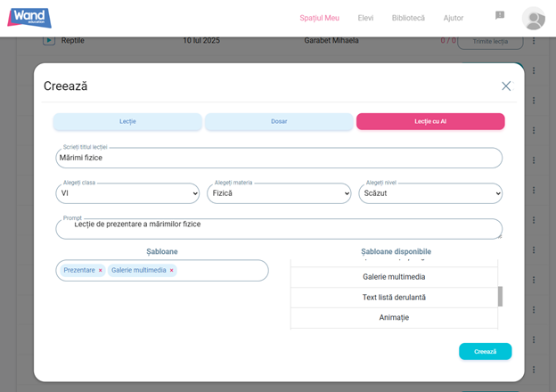
Task: Select the Lecție cu AI tab
Action: pos(430,121)
